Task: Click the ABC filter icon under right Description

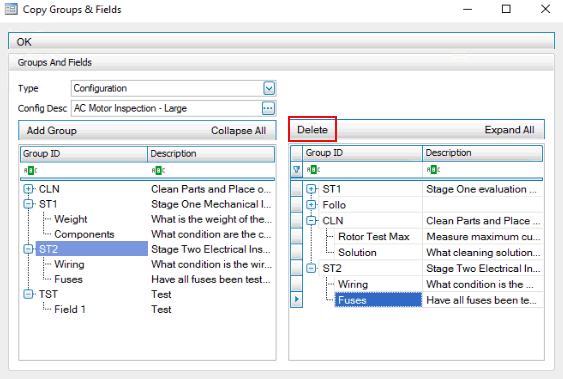Action: [x=433, y=169]
